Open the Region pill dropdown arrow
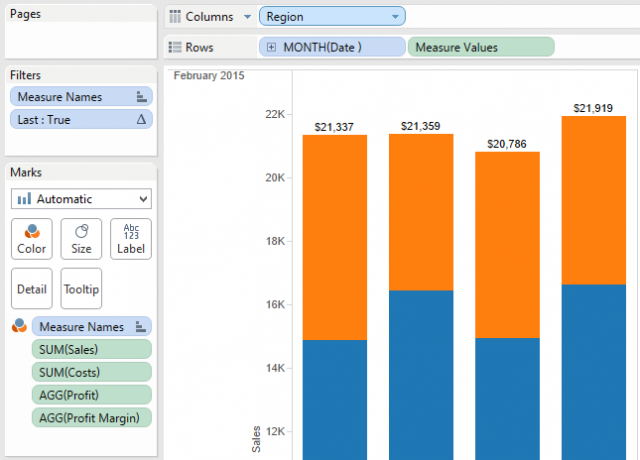The image size is (640, 460). point(396,17)
